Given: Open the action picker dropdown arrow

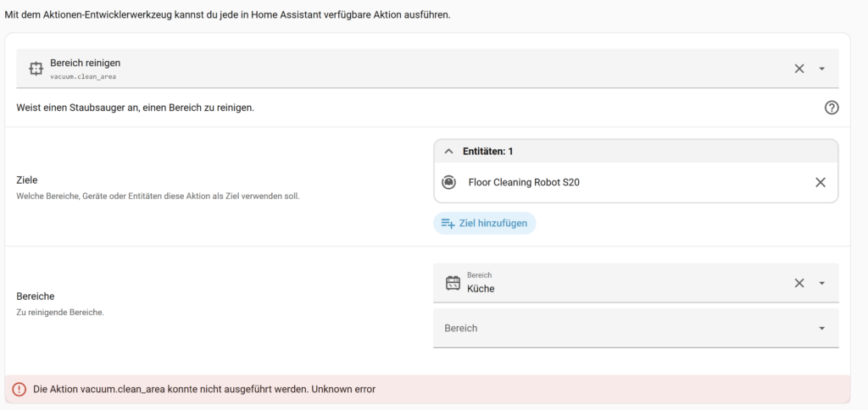Looking at the screenshot, I should [x=821, y=69].
